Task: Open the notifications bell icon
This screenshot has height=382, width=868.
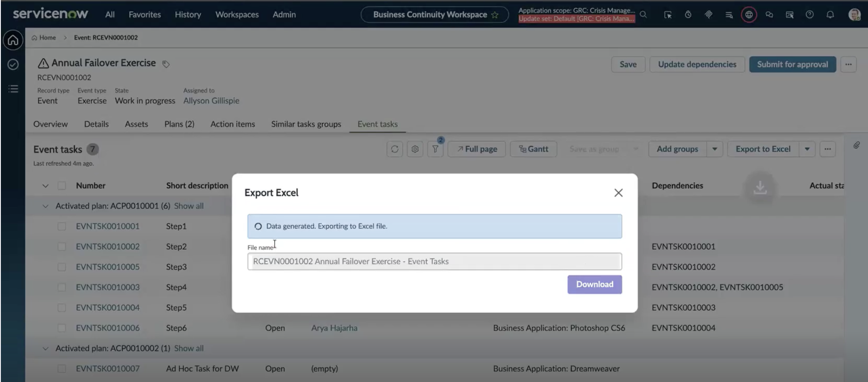Action: [830, 14]
